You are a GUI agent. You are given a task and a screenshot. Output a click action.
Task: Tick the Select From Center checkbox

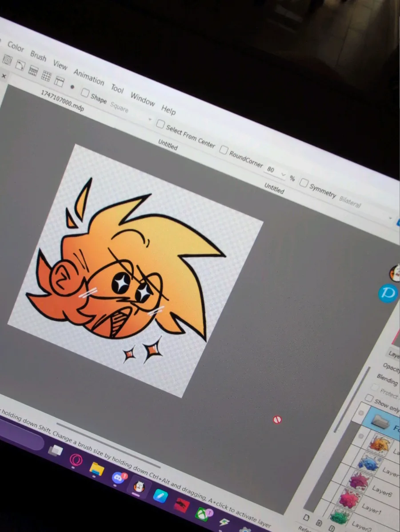(x=160, y=124)
